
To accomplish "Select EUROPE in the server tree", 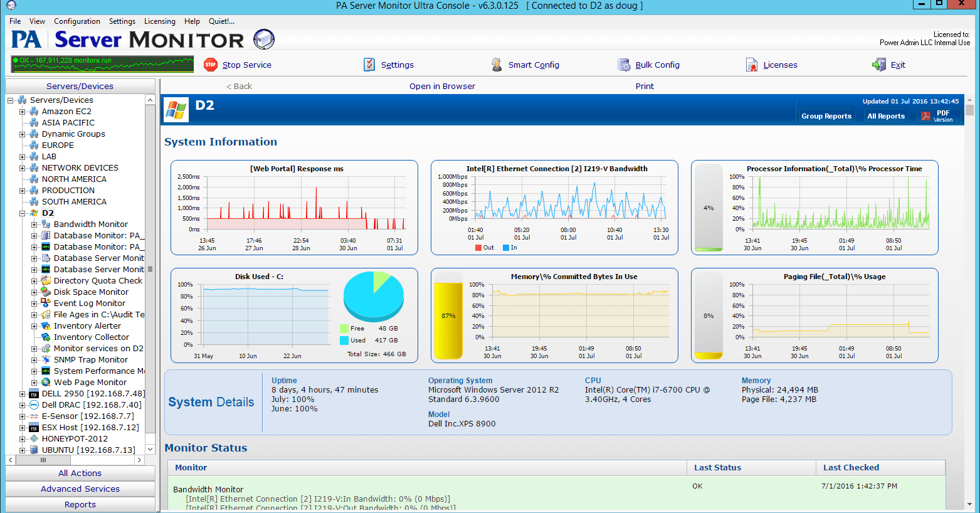I will (x=58, y=145).
